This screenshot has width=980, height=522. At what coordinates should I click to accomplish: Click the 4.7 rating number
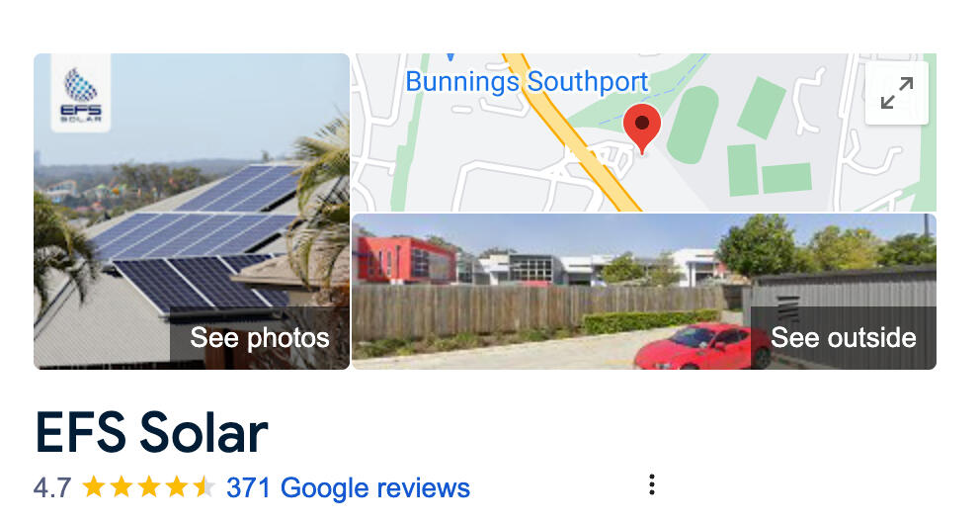coord(52,487)
